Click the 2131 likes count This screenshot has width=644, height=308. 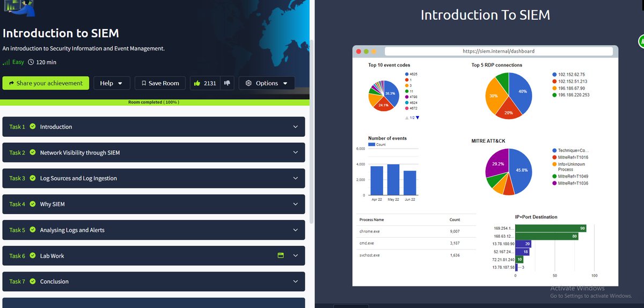click(210, 83)
